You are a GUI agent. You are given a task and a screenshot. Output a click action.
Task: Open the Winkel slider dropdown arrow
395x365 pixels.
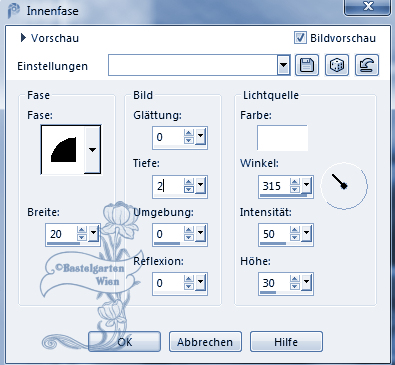(306, 185)
